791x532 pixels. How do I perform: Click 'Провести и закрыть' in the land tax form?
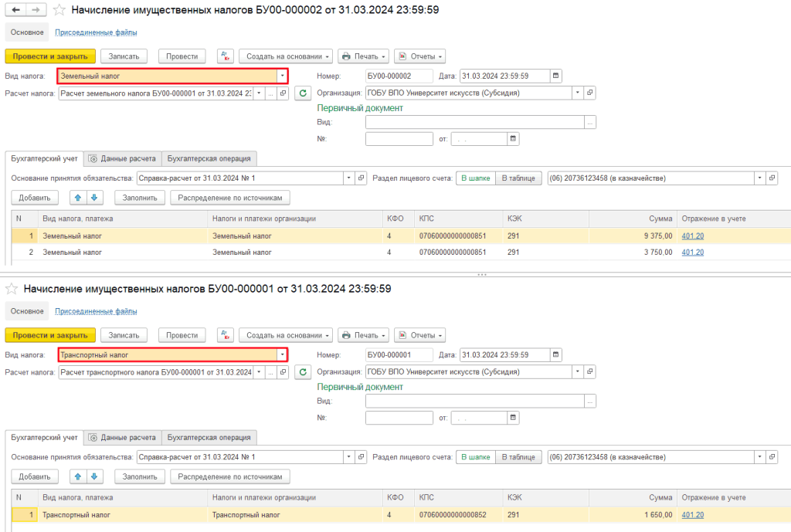point(50,56)
